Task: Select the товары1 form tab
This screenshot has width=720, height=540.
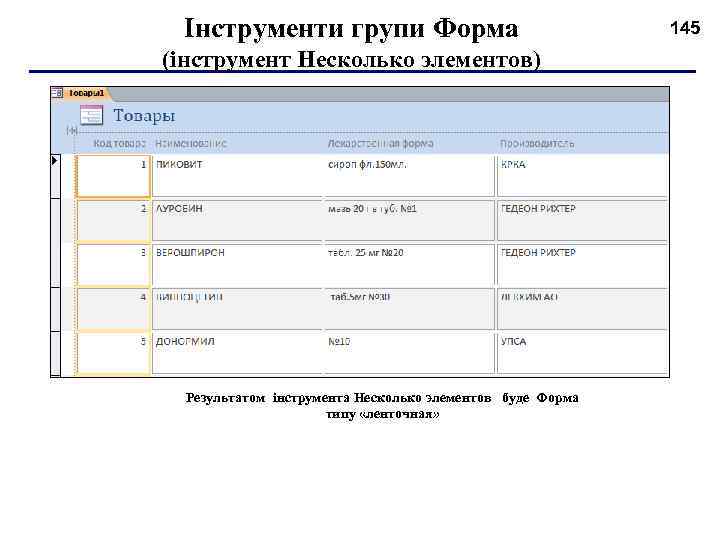Action: pos(86,93)
